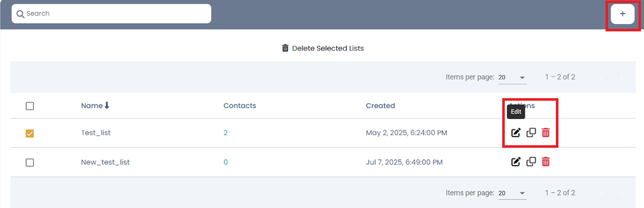Uncheck the Test_list row checkbox
This screenshot has height=208, width=644.
[x=30, y=134]
